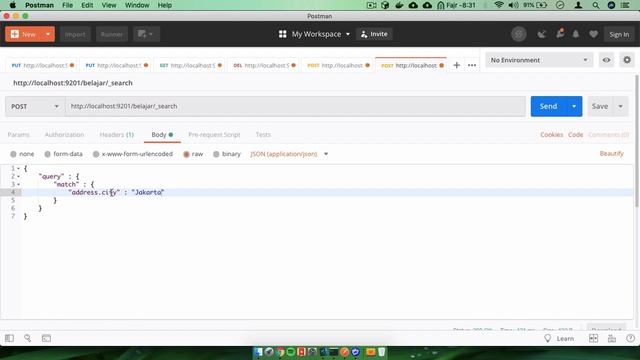Screen dimensions: 640x360
Task: Open the View menu
Action: [x=109, y=5]
